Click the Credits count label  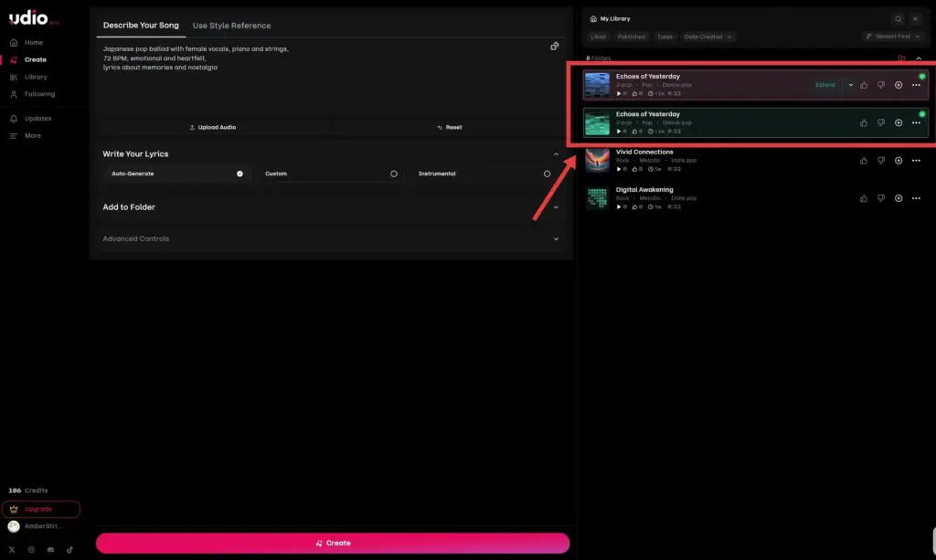pyautogui.click(x=28, y=491)
